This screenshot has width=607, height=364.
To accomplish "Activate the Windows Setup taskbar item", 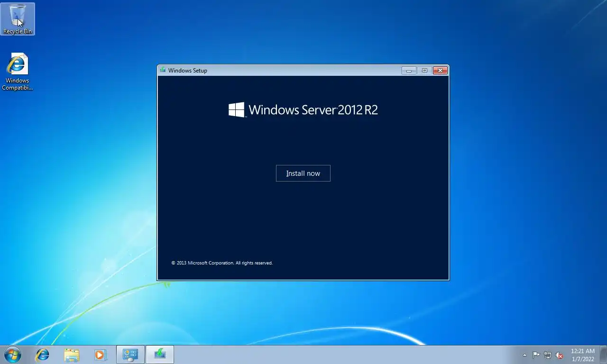I will tap(160, 355).
